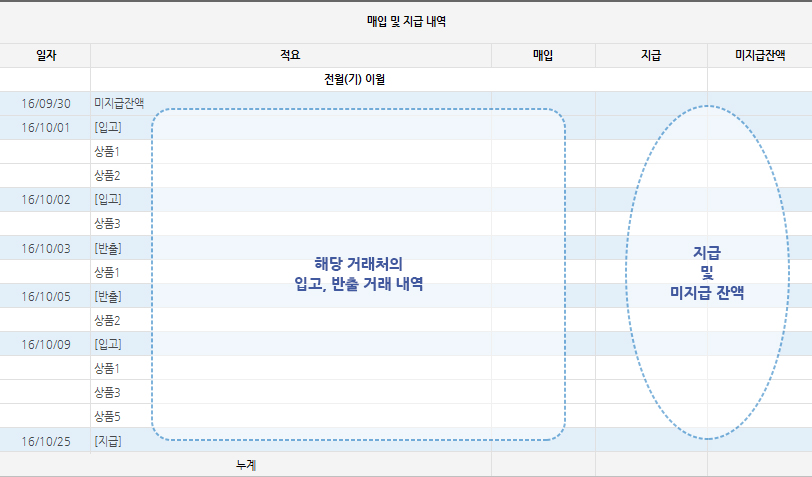This screenshot has height=477, width=812.
Task: Select [반출] in the 16/10/05 row
Action: click(x=108, y=296)
